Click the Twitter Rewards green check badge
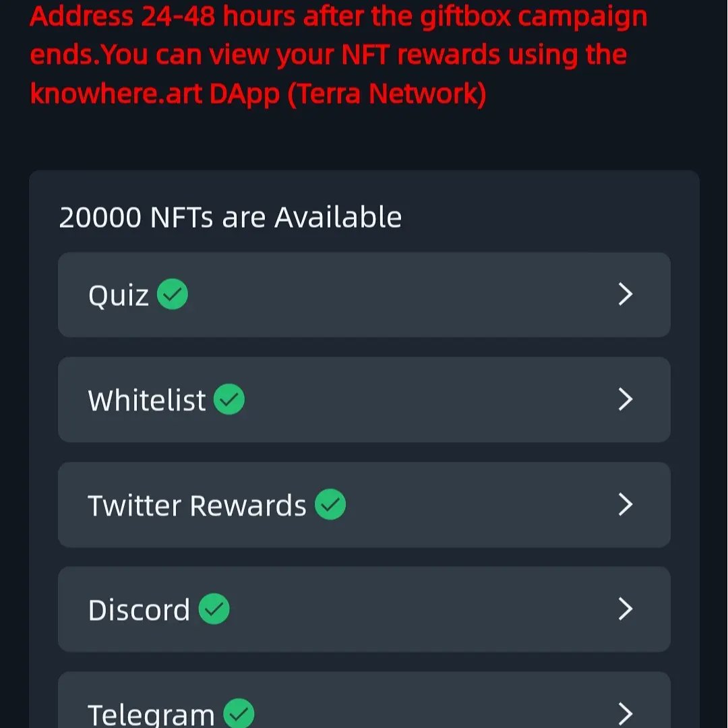 coord(330,504)
